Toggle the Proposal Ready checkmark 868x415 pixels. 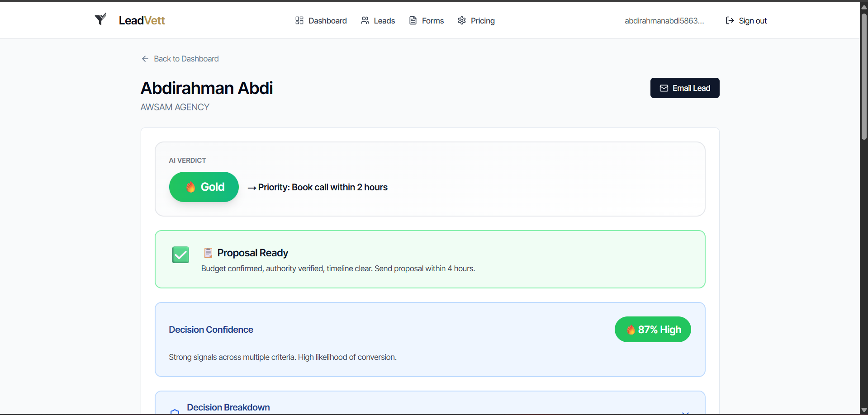point(180,255)
